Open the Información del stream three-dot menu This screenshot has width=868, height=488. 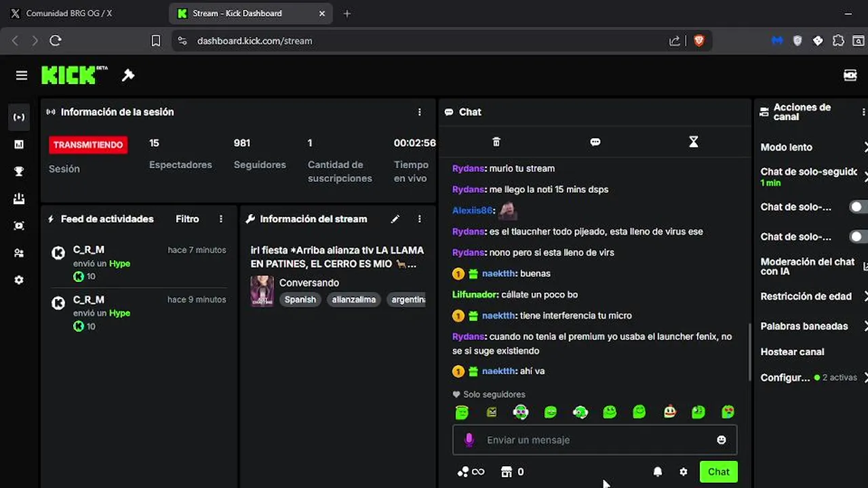pos(420,219)
